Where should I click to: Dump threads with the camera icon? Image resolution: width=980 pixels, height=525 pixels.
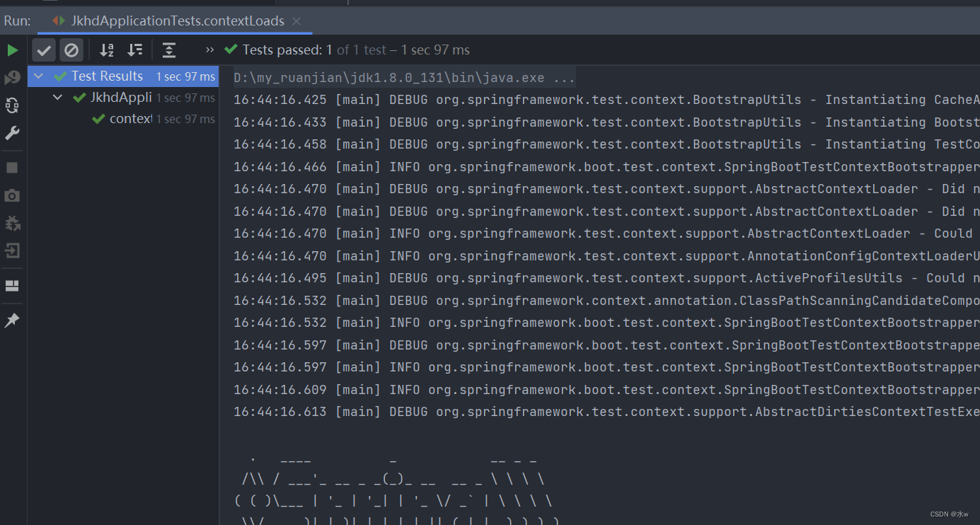click(x=12, y=195)
